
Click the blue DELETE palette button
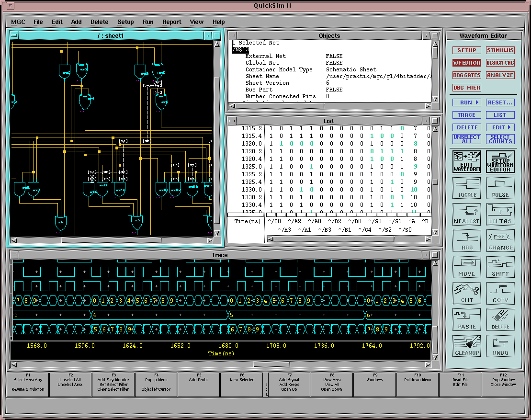[x=467, y=127]
